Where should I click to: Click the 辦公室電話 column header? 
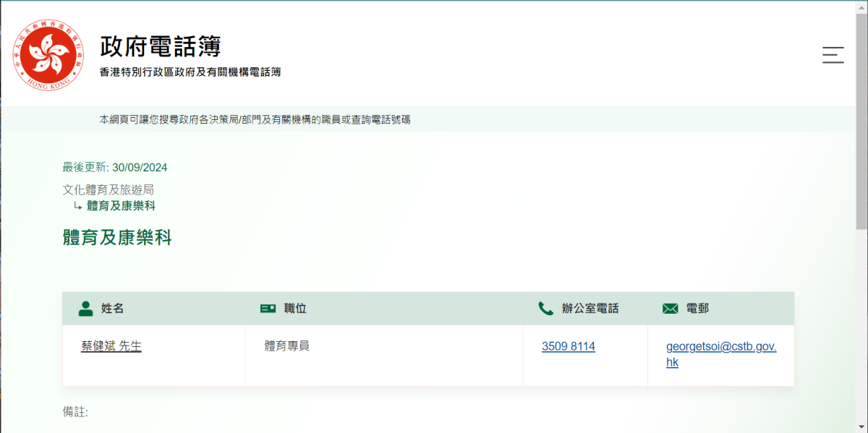pos(590,309)
